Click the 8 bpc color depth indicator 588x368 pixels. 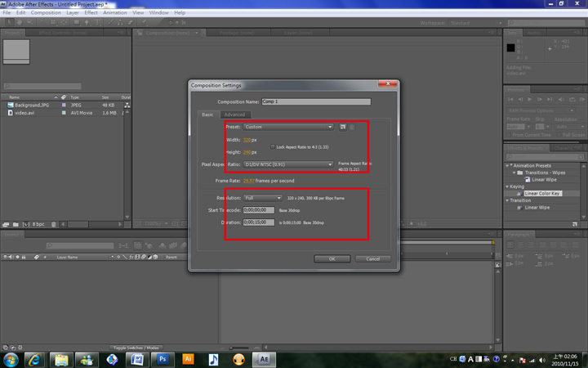[x=38, y=224]
